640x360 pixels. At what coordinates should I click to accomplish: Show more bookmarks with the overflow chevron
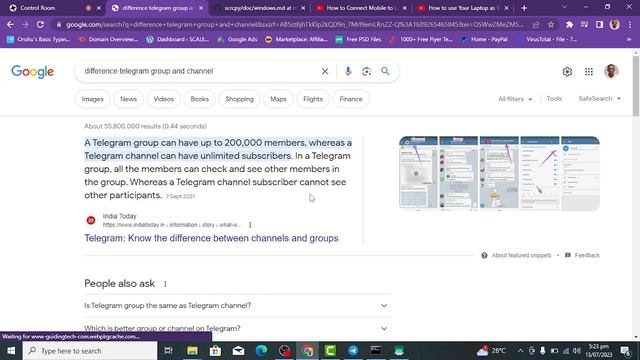click(x=629, y=40)
